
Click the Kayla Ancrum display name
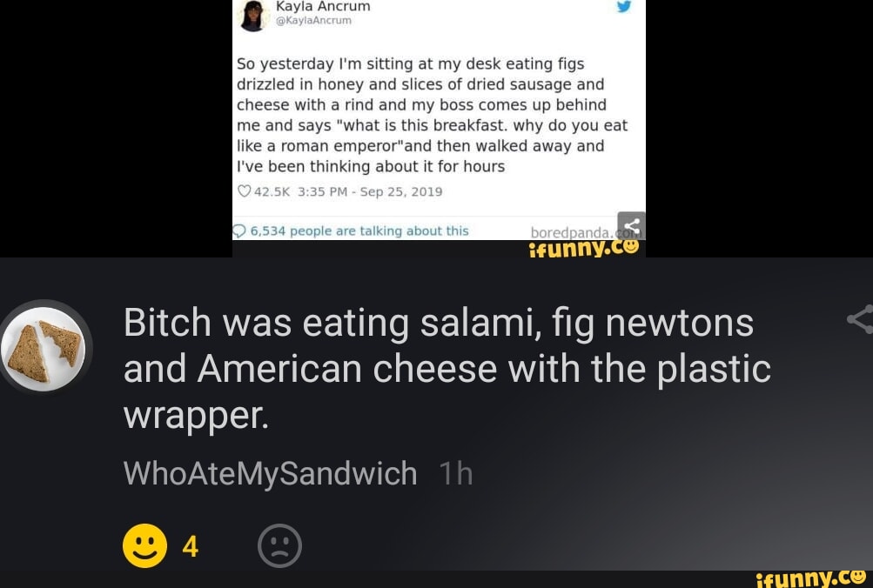coord(323,6)
